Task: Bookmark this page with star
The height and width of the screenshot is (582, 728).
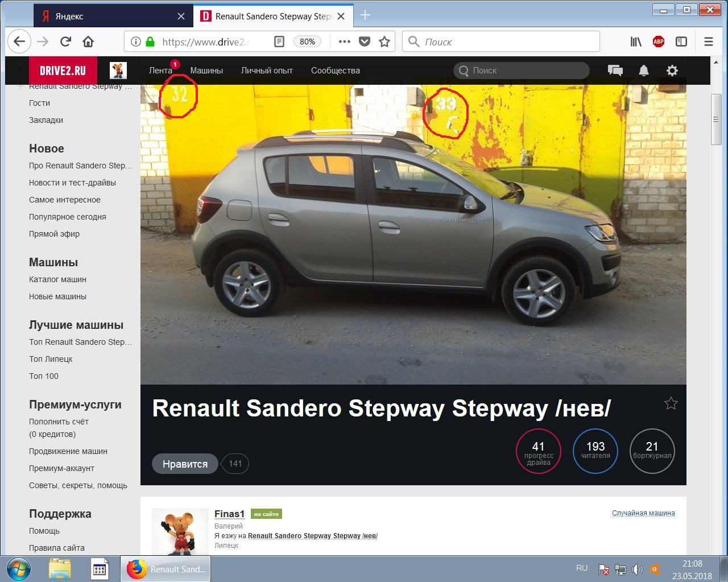Action: tap(384, 42)
